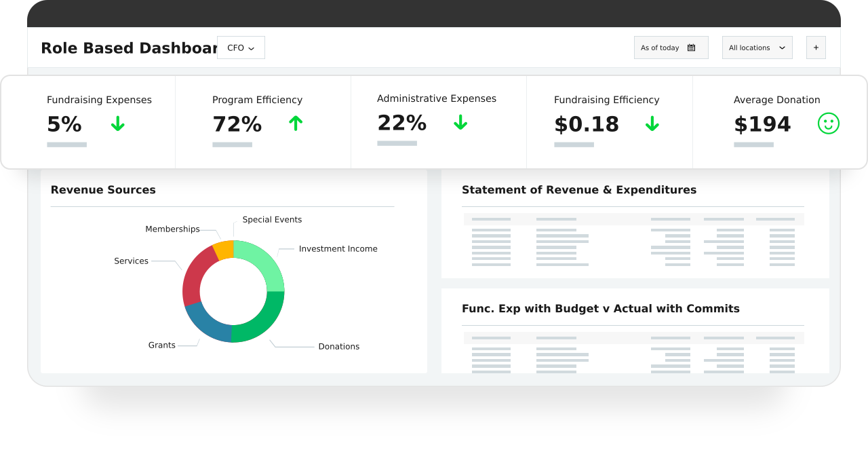Open the Statement of Revenue & Expenditures panel title
The image size is (868, 452).
[578, 190]
